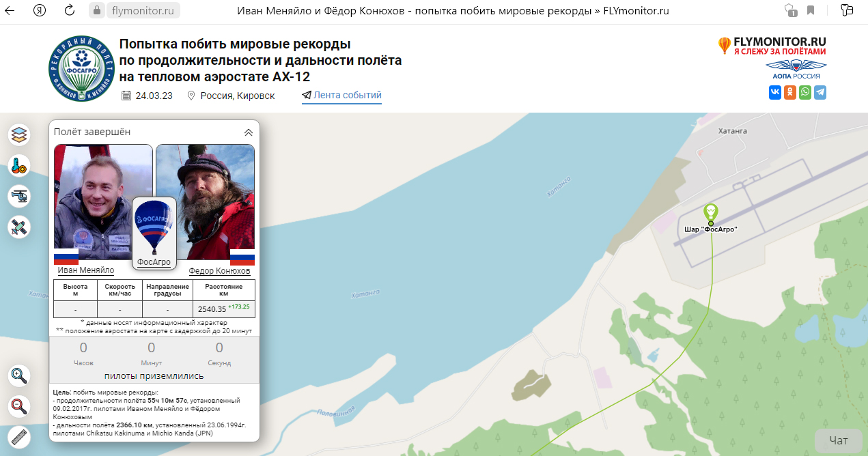Image resolution: width=868 pixels, height=456 pixels.
Task: Open the Иван Меняйло name link
Action: pyautogui.click(x=86, y=270)
